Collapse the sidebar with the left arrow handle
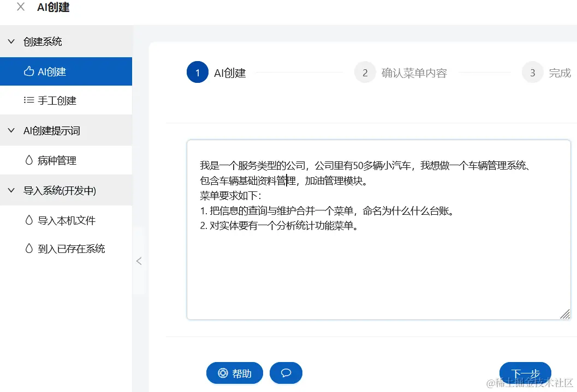This screenshot has width=577, height=392. tap(139, 261)
